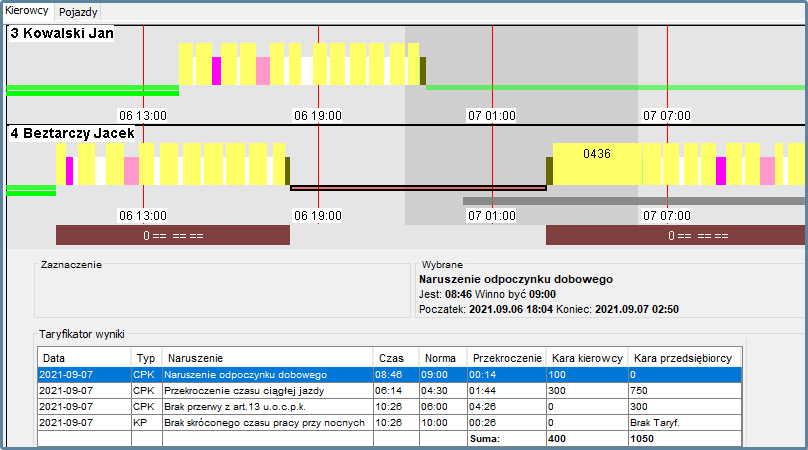Click the Brak Taryf. cell
808x450 pixels.
(x=685, y=423)
